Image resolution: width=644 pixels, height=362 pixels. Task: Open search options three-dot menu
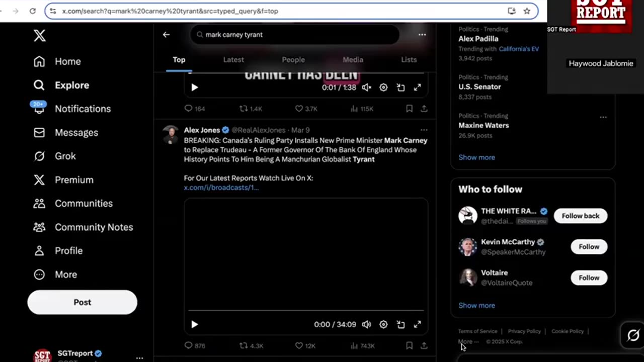coord(422,35)
